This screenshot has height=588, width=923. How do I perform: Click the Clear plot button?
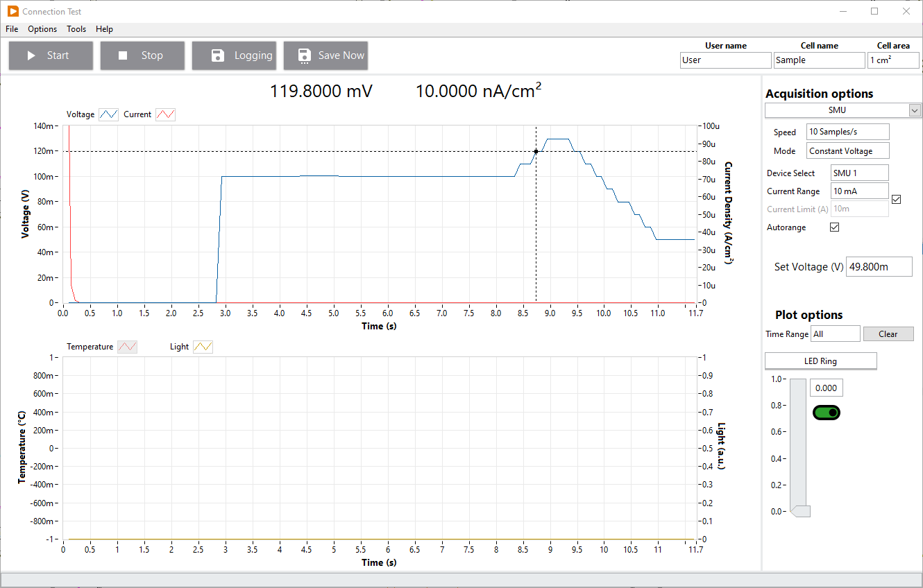click(x=888, y=334)
